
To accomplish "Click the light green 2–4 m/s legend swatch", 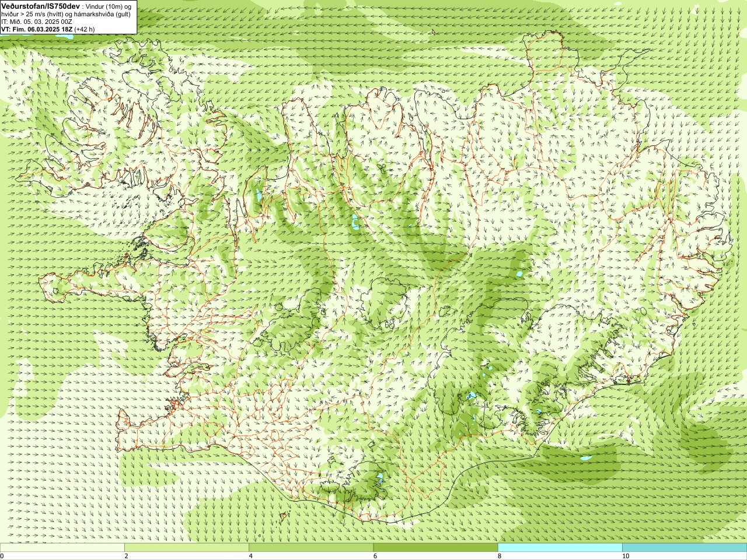I will click(187, 548).
